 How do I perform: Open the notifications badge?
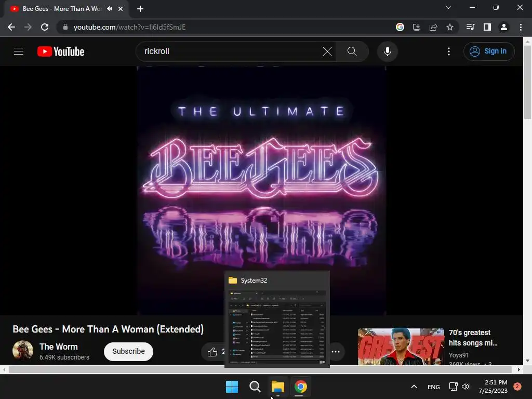pos(517,387)
